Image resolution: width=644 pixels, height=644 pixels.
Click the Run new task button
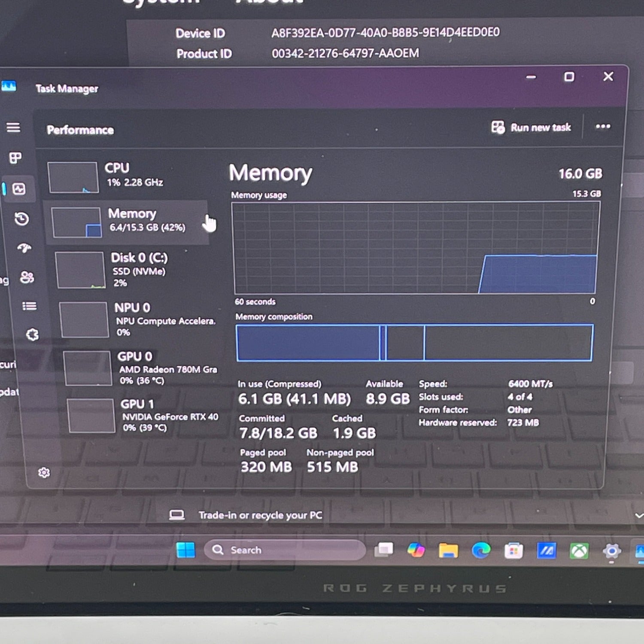531,128
